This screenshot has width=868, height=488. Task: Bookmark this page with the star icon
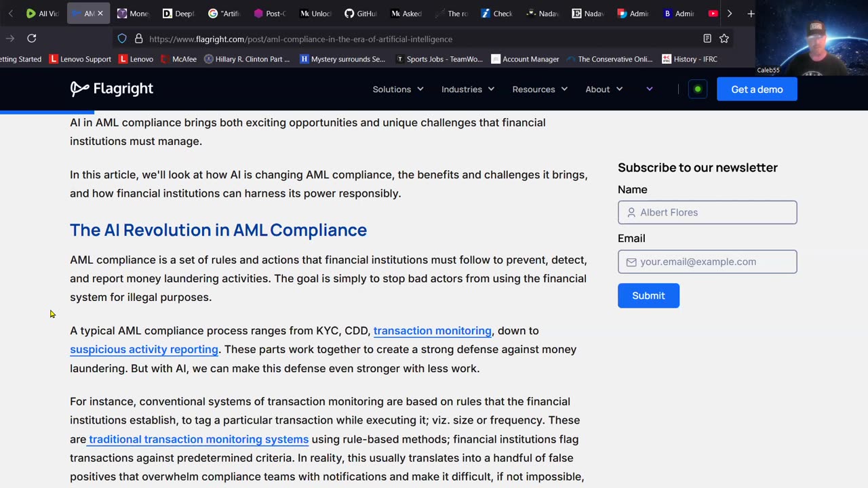coord(724,39)
